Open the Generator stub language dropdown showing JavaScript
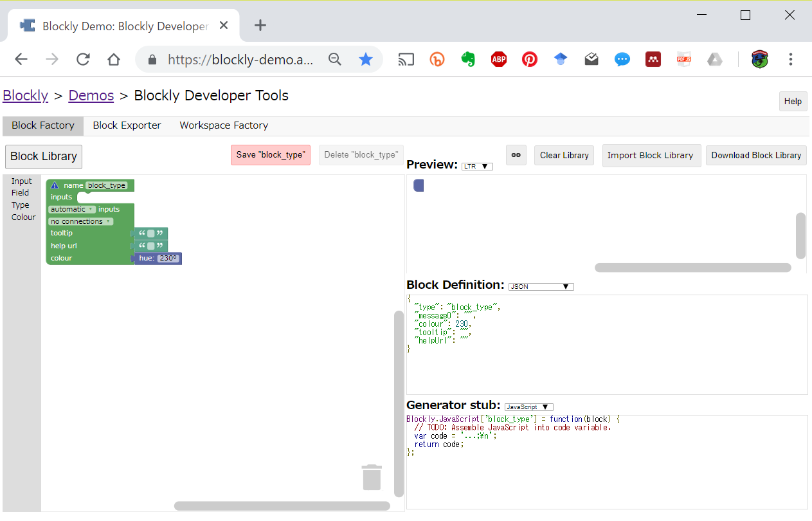This screenshot has height=521, width=812. coord(528,407)
